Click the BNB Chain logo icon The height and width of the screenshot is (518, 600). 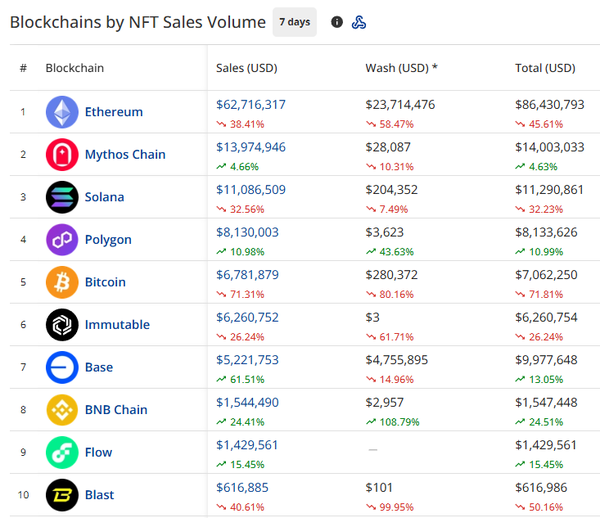pyautogui.click(x=62, y=410)
